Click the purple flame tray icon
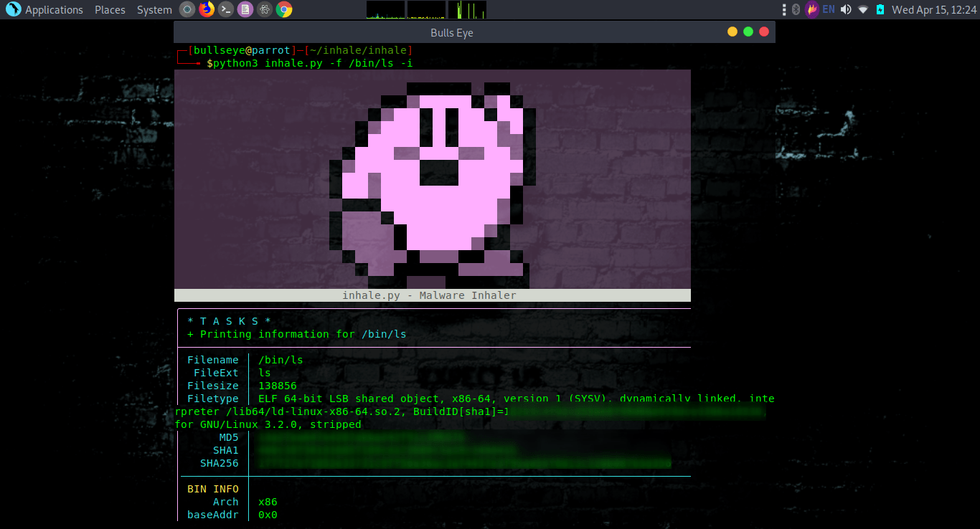 coord(811,9)
